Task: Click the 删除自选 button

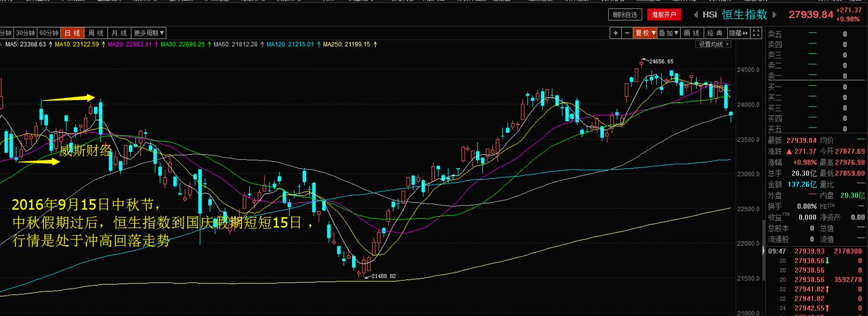Action: coord(625,15)
